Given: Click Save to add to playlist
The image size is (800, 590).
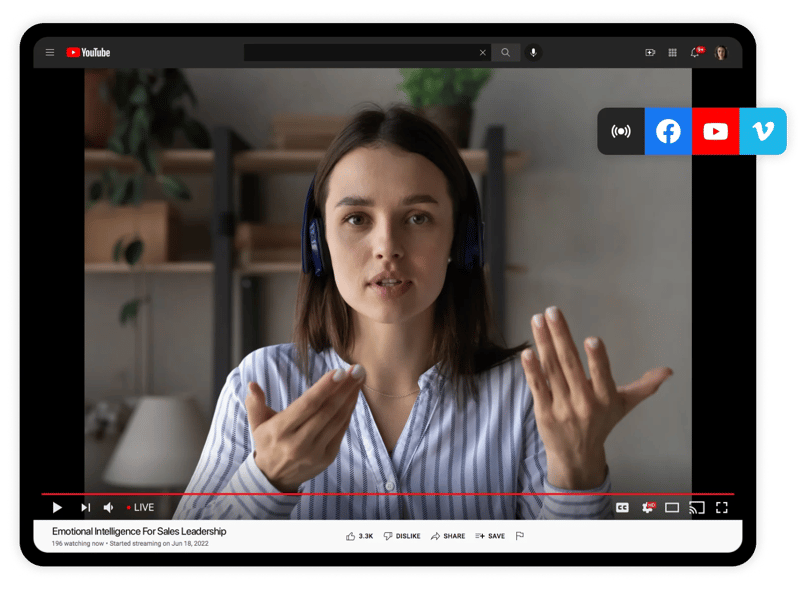Looking at the screenshot, I should pos(489,536).
